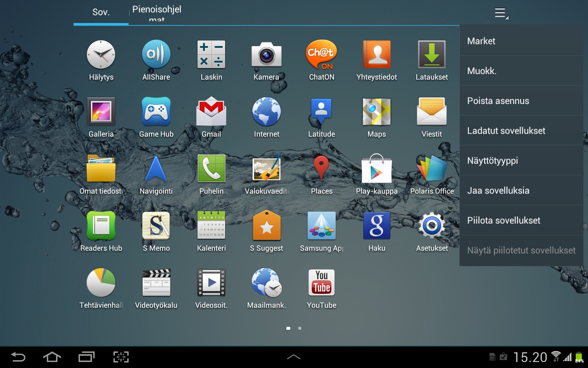Open the Samsung Apps store

tap(322, 232)
